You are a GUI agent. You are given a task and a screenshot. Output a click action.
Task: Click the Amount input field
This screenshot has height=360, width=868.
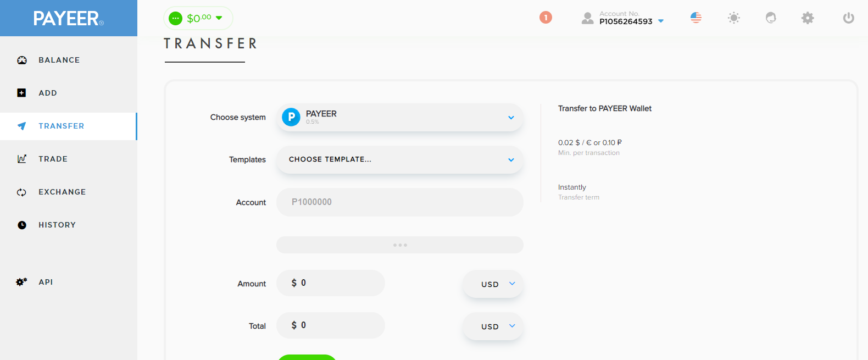coord(331,283)
